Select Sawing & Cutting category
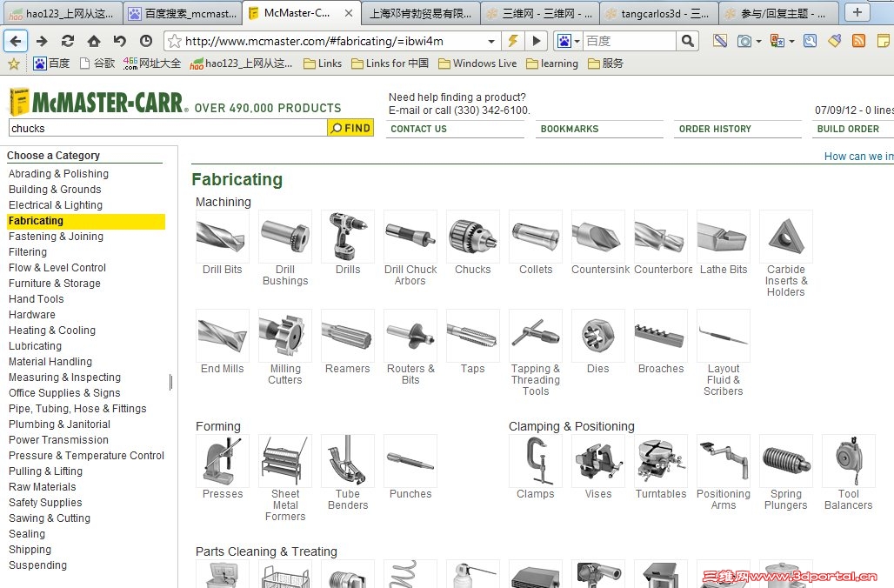Screen dimensions: 894x588 (49, 518)
